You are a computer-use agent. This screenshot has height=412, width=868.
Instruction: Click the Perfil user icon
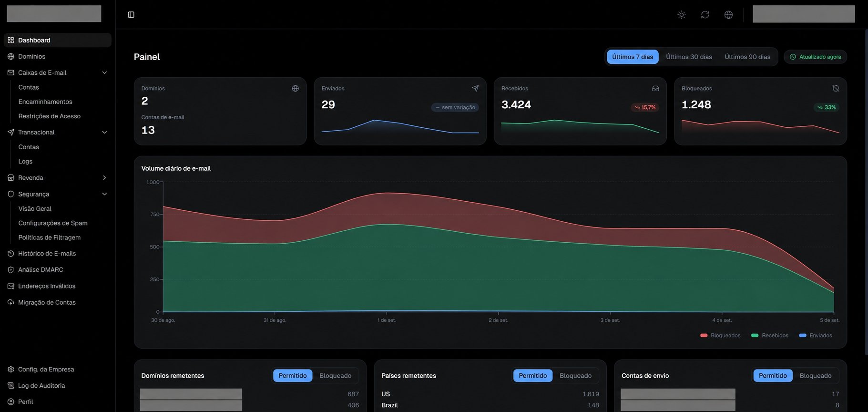pos(11,402)
